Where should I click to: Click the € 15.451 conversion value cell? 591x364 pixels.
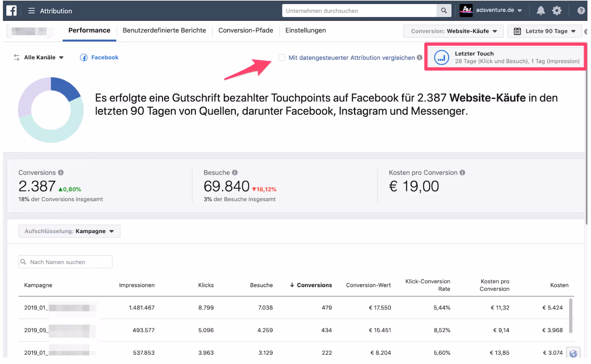pos(380,330)
